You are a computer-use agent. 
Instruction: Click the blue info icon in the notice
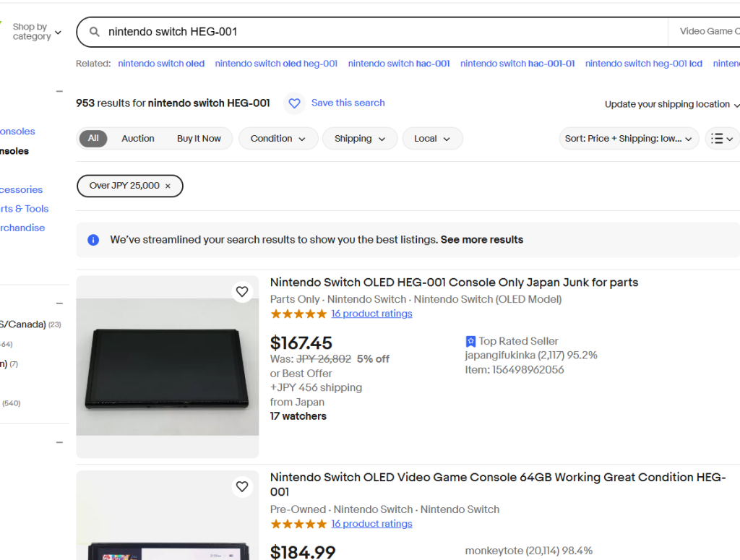[x=93, y=240]
